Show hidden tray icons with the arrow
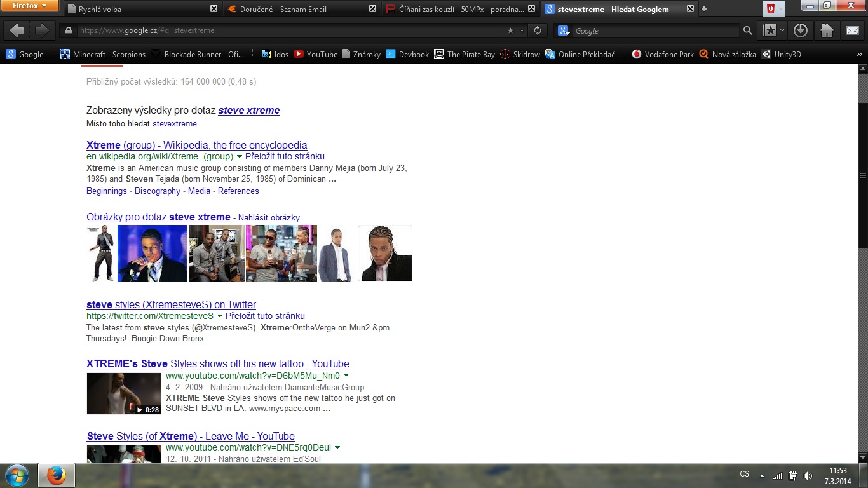The height and width of the screenshot is (488, 868). coord(762,475)
